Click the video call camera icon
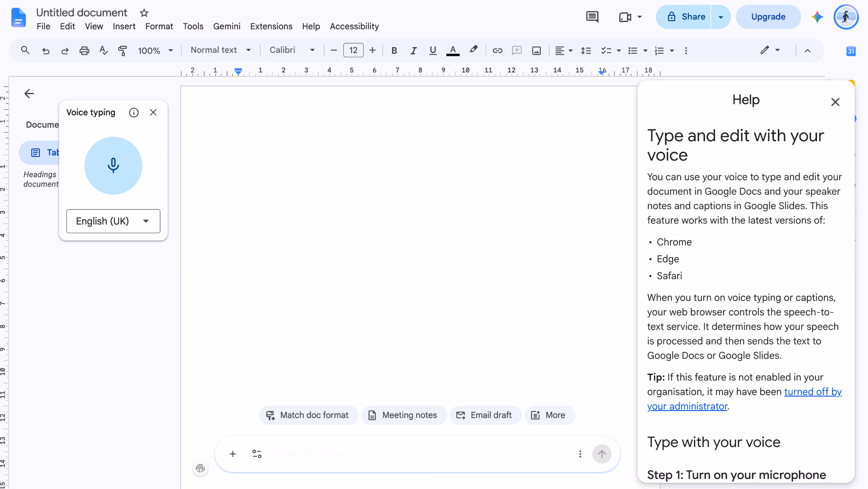868x489 pixels. coord(625,17)
